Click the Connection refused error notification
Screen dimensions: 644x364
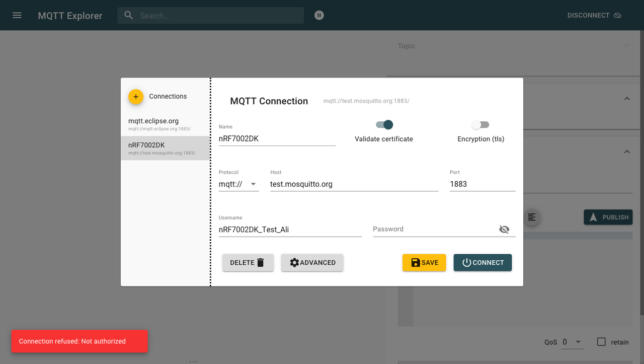point(79,341)
